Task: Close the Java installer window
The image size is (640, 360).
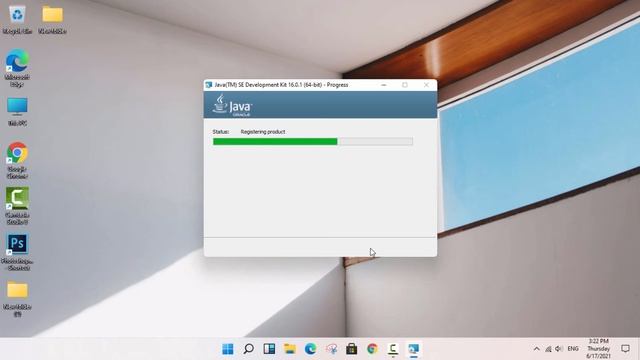Action: [426, 85]
